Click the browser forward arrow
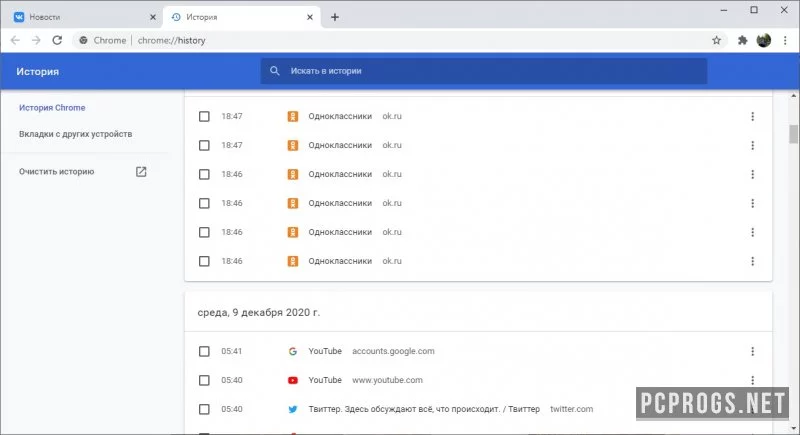The image size is (800, 435). pos(36,40)
